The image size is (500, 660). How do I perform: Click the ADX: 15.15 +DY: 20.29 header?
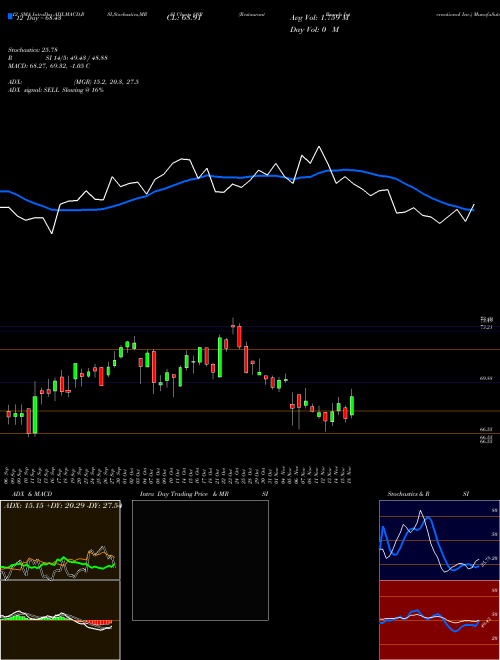point(63,506)
